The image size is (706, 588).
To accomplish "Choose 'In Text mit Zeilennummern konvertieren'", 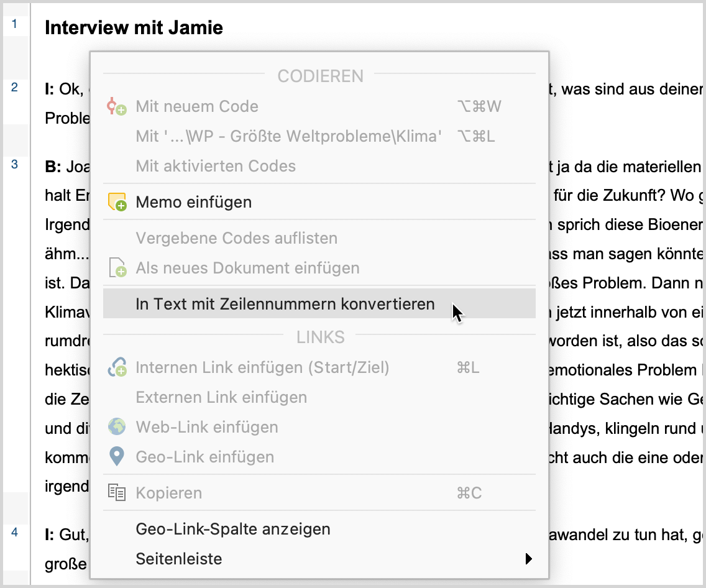I will click(x=285, y=304).
